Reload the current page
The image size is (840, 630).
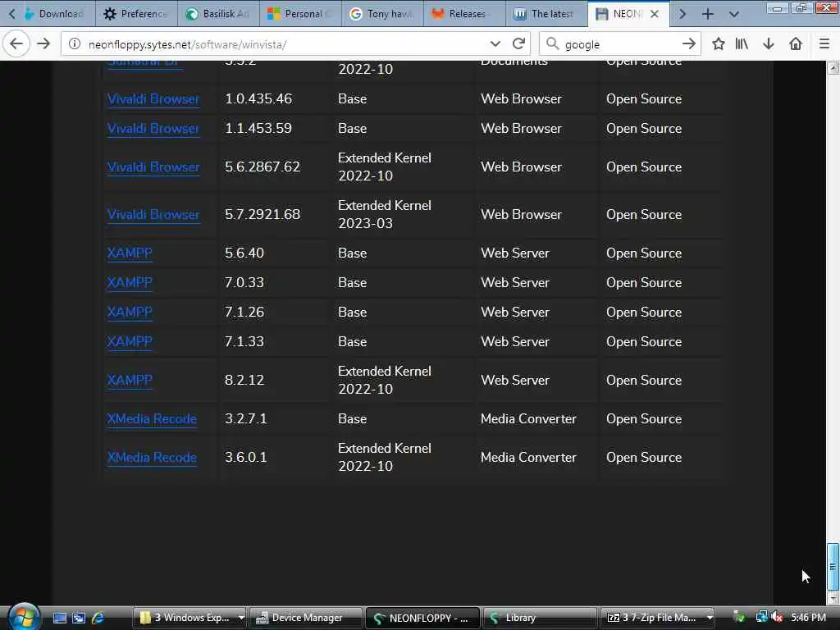(518, 44)
